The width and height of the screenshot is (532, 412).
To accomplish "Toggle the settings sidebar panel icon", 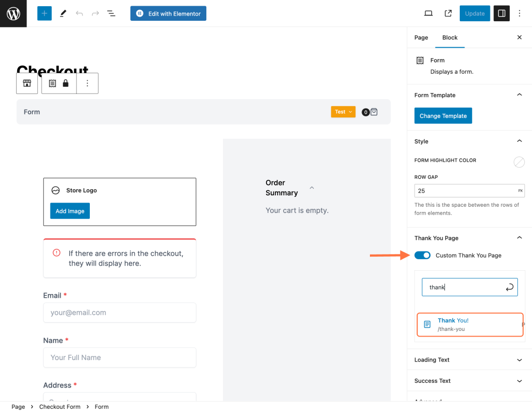I will point(501,14).
